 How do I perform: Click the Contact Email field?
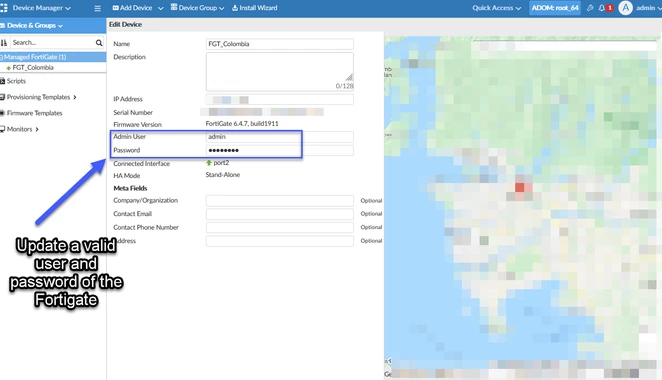[279, 214]
